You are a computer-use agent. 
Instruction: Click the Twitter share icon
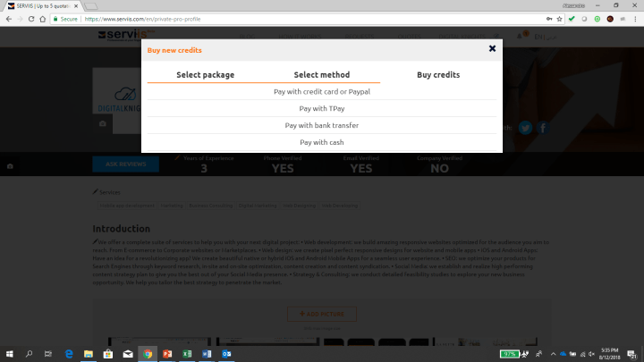point(525,128)
